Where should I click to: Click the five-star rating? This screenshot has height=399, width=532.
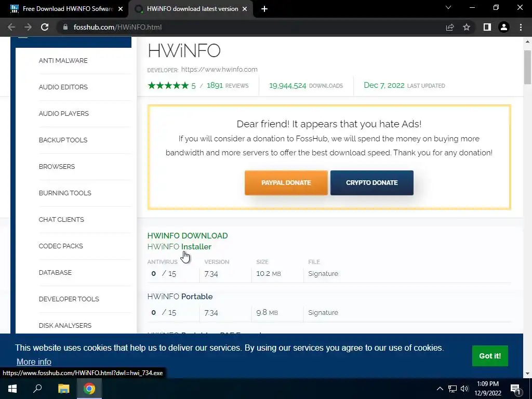pyautogui.click(x=168, y=86)
